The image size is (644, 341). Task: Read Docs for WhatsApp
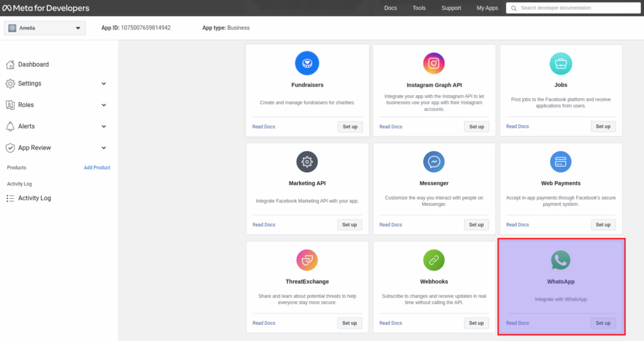(518, 323)
